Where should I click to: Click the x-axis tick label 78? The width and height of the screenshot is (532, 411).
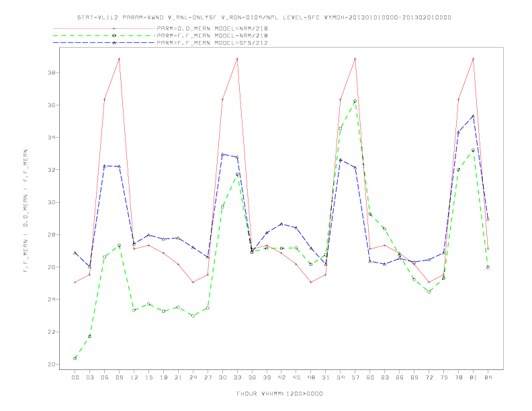[458, 377]
